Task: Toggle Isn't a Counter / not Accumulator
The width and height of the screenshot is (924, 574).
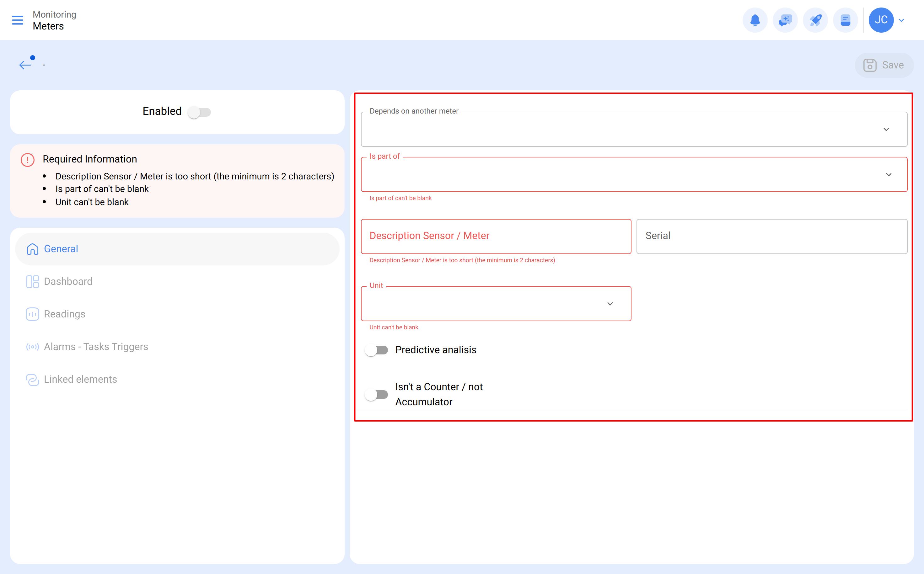Action: click(x=376, y=395)
